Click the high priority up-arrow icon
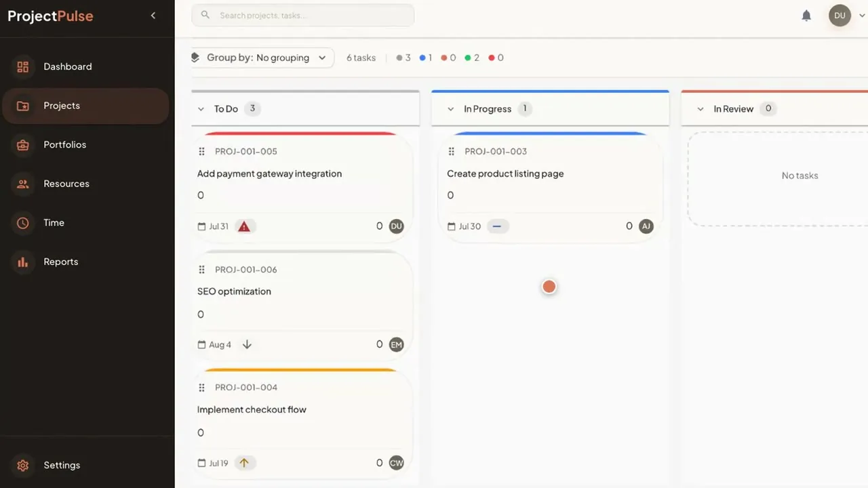 click(244, 463)
